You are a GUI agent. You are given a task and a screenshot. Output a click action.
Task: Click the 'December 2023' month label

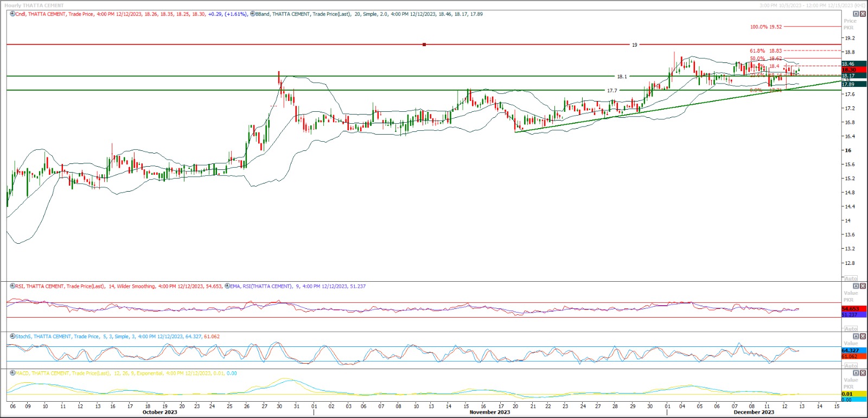(x=754, y=412)
